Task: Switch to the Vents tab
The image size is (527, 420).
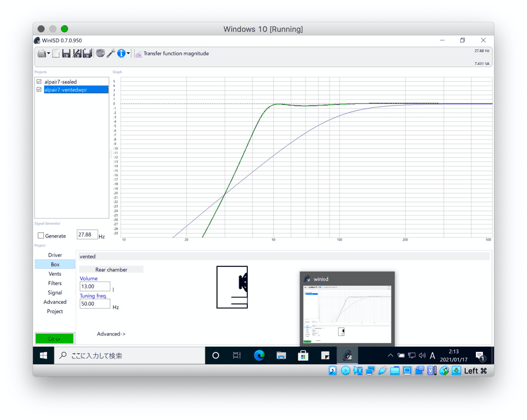Action: tap(55, 274)
